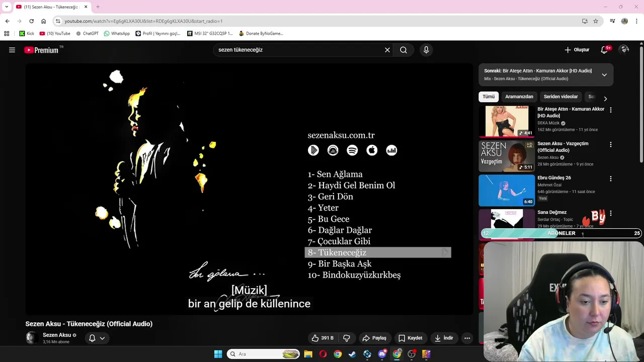The width and height of the screenshot is (644, 362).
Task: Open the YouTube hamburger guide menu
Action: click(12, 50)
